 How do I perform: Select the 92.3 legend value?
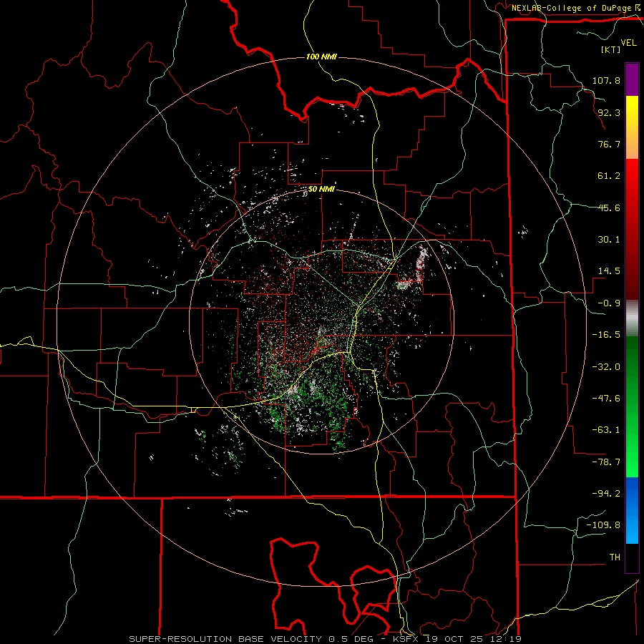609,112
